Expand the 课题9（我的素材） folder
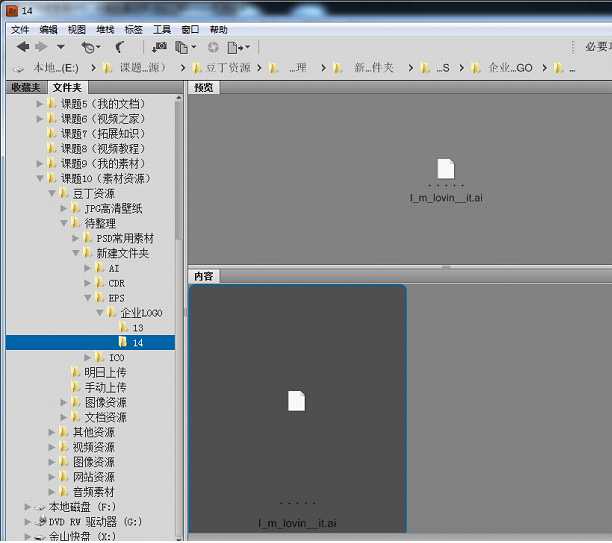Screen dimensions: 612x543 pos(39,164)
